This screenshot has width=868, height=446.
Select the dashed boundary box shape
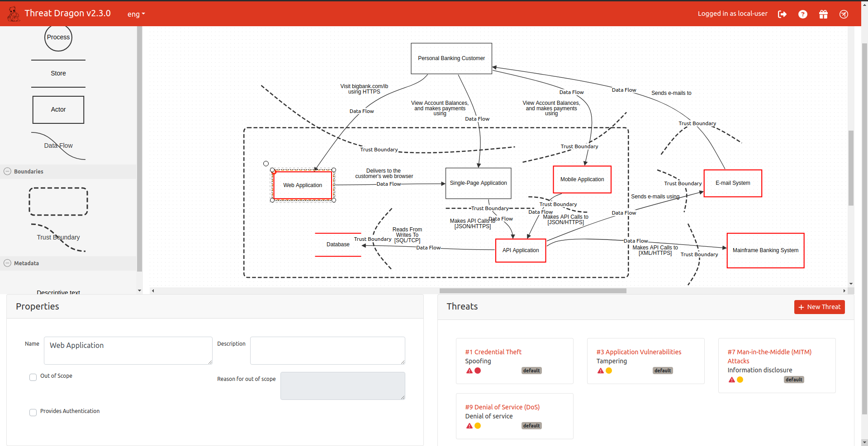tap(58, 202)
